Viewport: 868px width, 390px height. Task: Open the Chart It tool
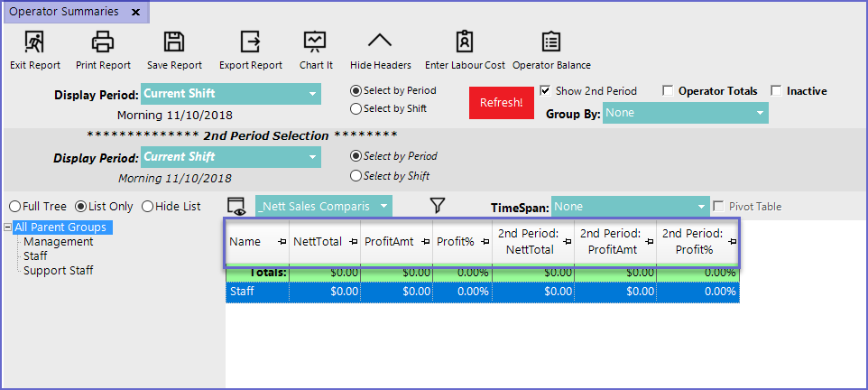click(x=315, y=42)
